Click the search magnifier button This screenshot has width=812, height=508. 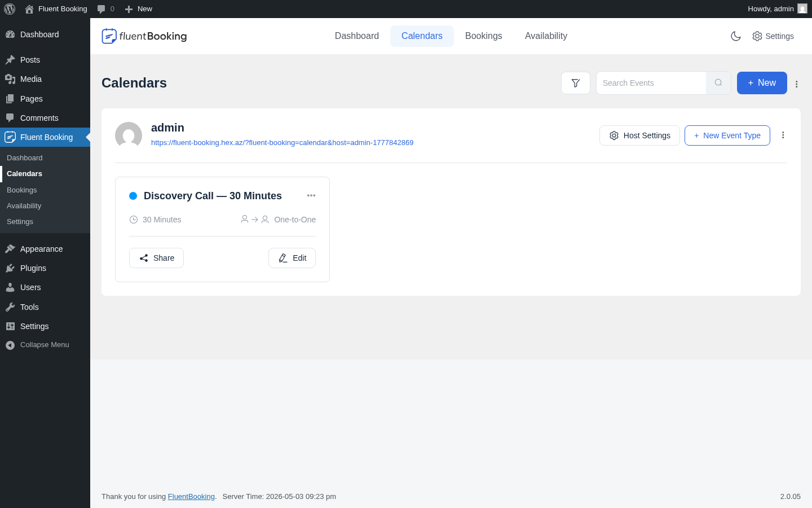(718, 83)
